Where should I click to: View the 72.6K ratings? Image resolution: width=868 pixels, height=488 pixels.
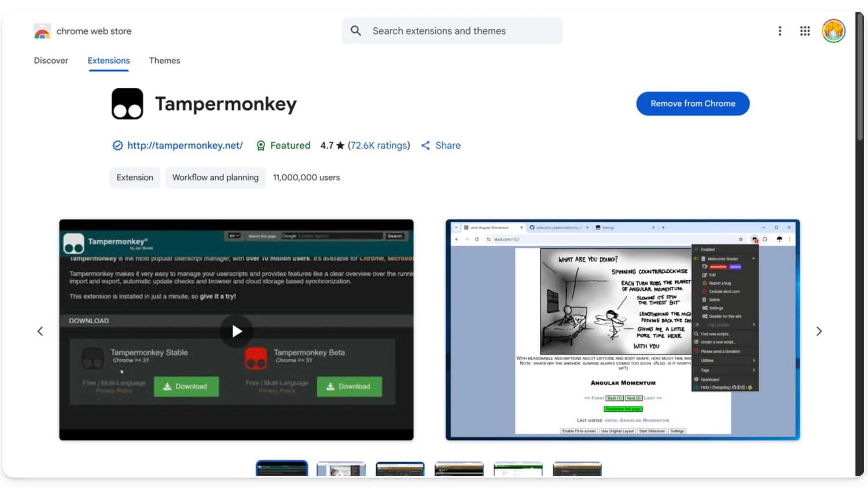[x=379, y=145]
